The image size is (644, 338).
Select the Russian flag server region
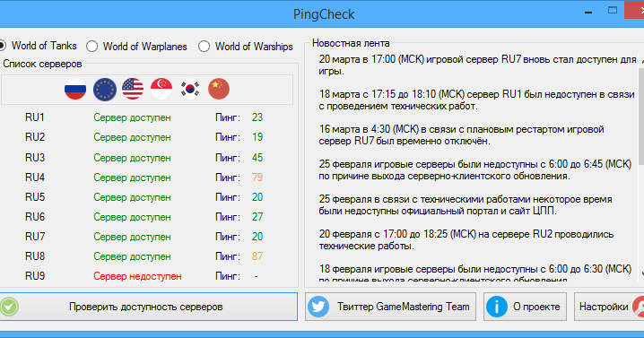point(75,89)
